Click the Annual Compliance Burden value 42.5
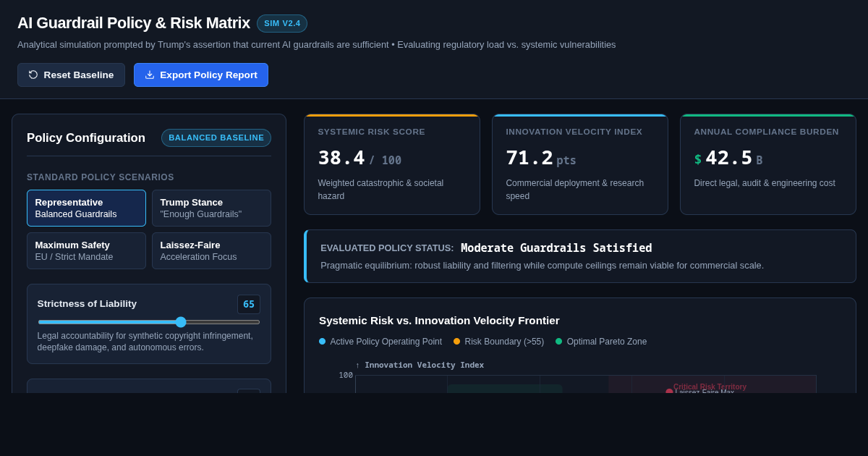The image size is (868, 456). tap(729, 158)
